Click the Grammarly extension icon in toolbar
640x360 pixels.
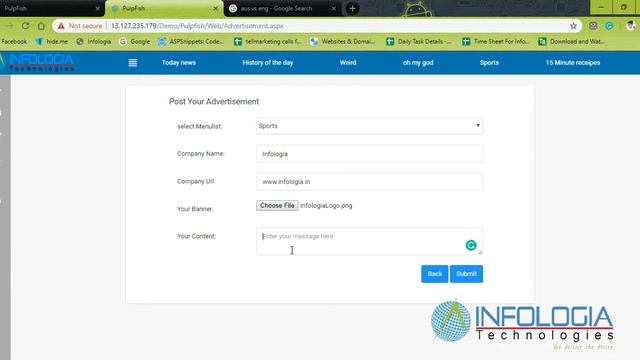pos(609,26)
